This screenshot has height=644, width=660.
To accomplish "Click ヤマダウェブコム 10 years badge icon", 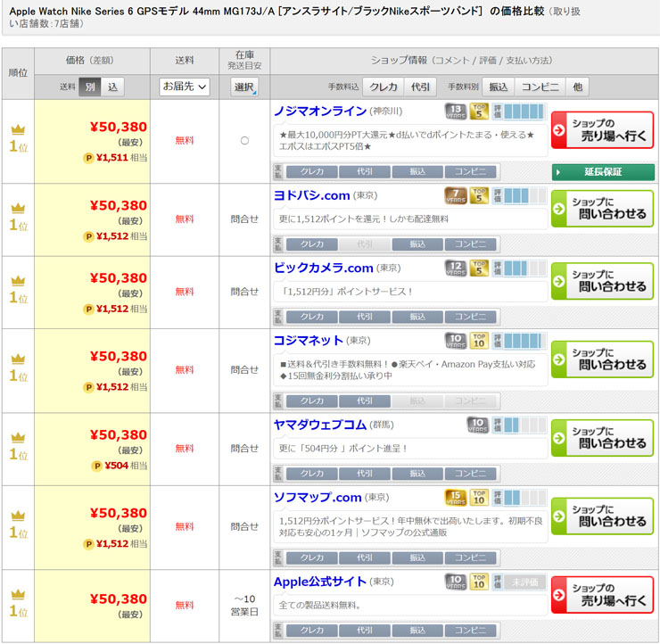I will coord(478,425).
